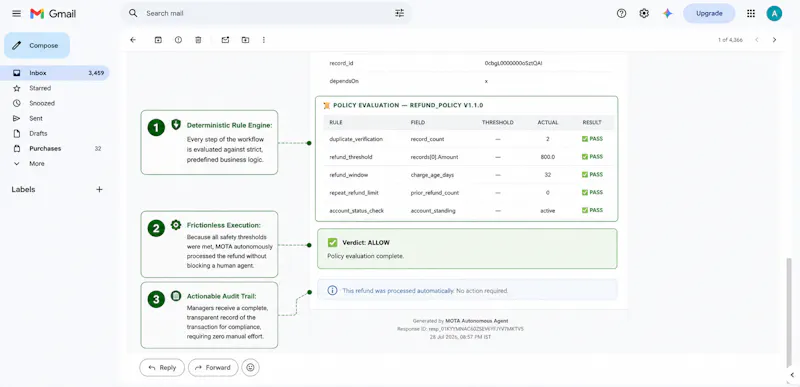800x387 pixels.
Task: Open the three-dot More options menu
Action: [x=264, y=40]
